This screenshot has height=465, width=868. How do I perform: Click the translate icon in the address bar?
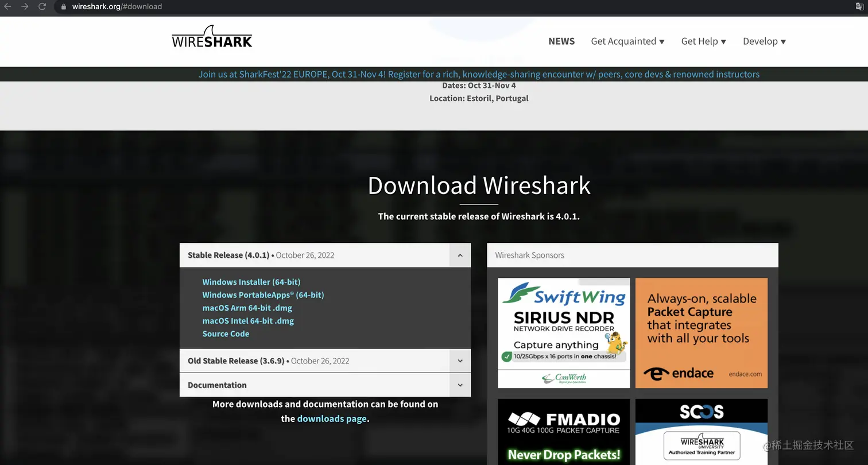pos(859,7)
